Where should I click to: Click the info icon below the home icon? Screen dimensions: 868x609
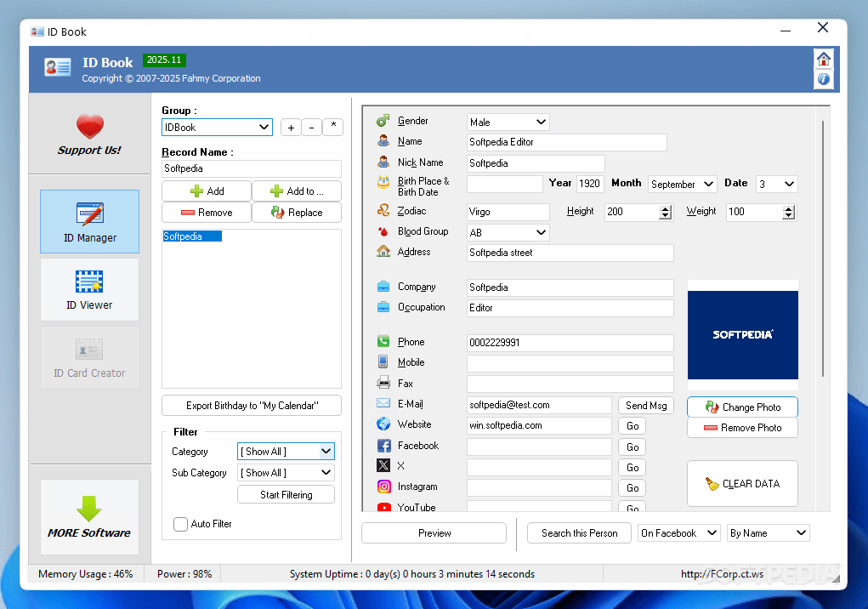point(822,80)
